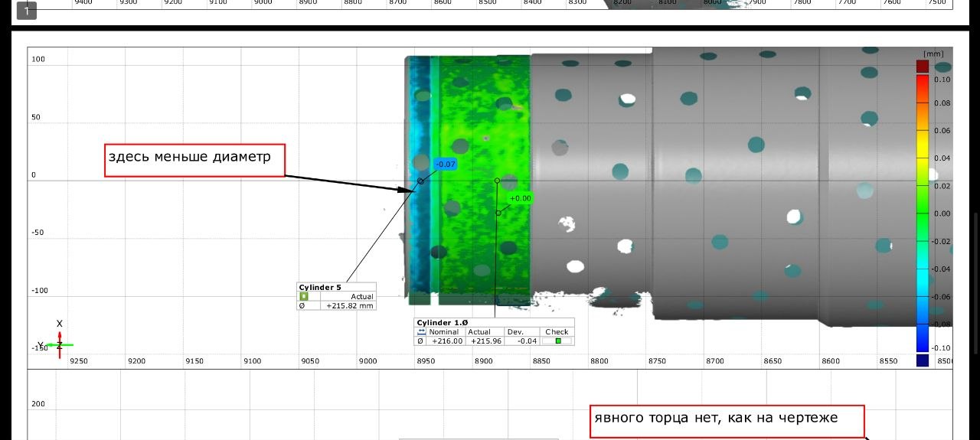Screen dimensions: 980x440
Task: Click the actual value +215.96
Action: point(486,341)
